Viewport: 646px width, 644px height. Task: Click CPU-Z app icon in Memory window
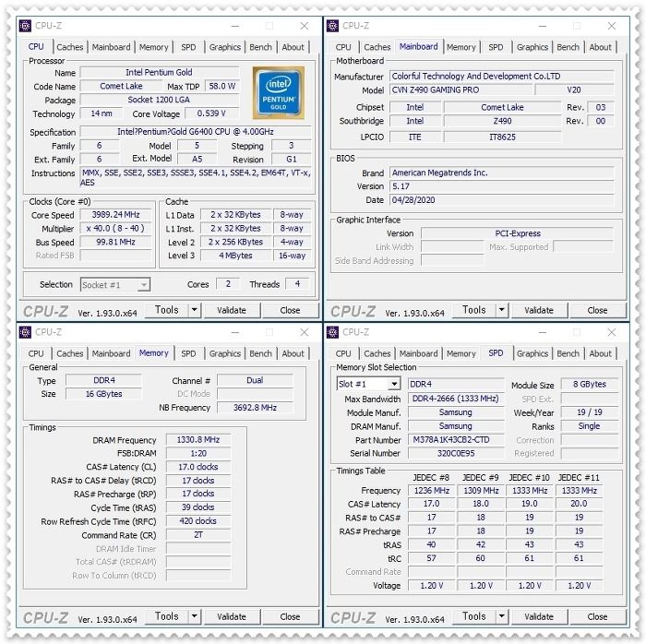coord(25,332)
